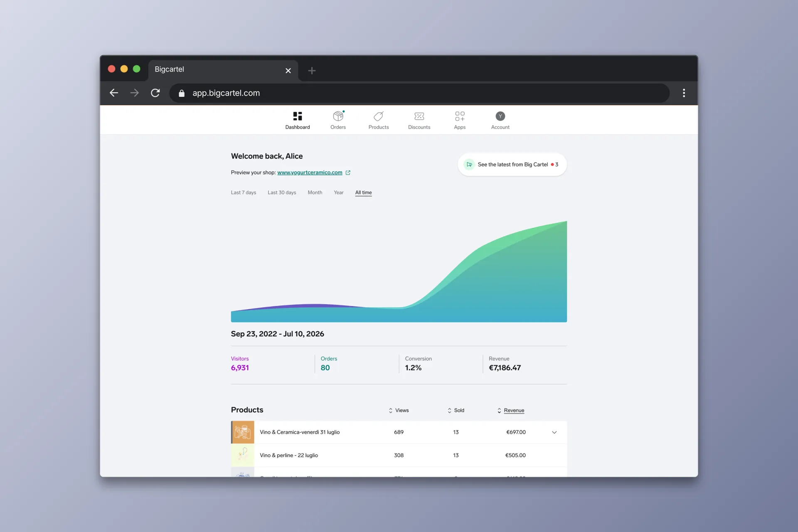Select the Last 30 days range
This screenshot has width=798, height=532.
pyautogui.click(x=282, y=192)
